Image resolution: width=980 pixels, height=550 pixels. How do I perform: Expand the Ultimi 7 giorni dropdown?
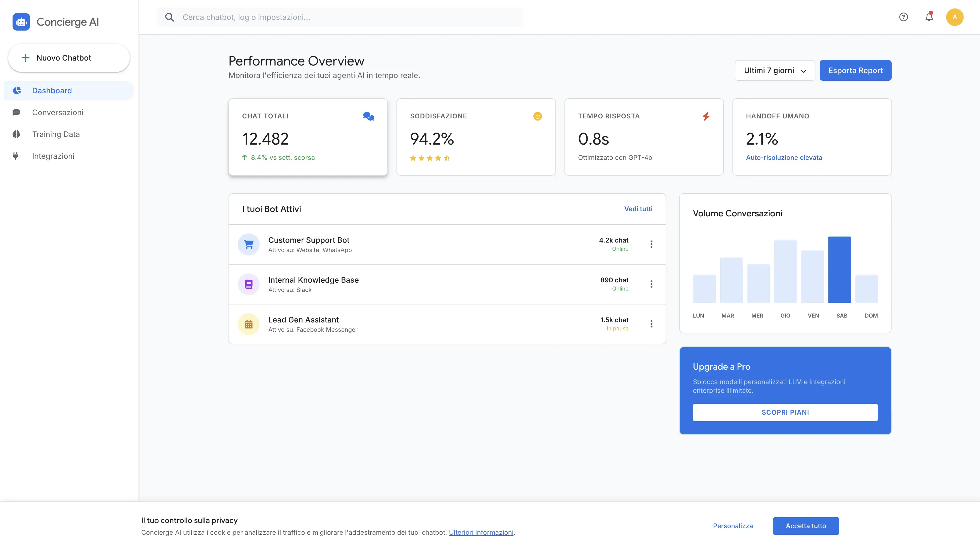[775, 70]
